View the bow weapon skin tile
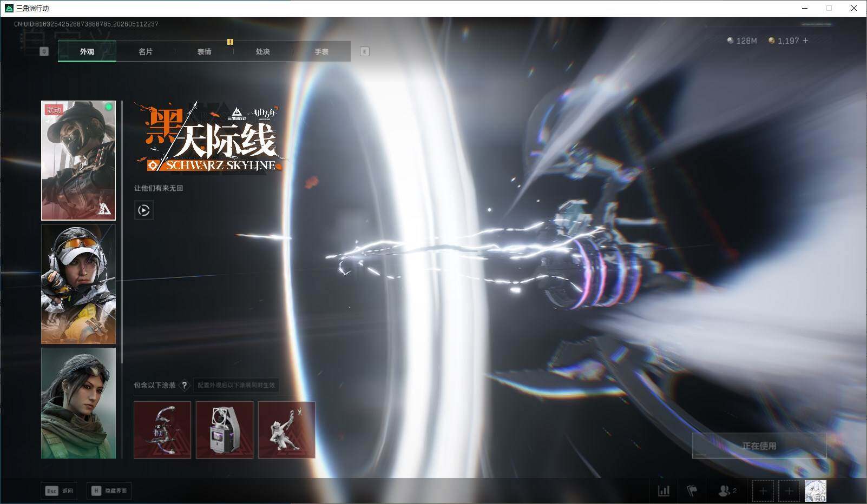 click(162, 430)
